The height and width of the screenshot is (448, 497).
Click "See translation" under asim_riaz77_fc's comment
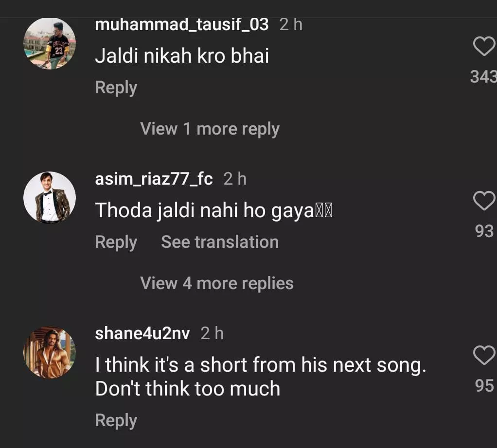tap(220, 242)
